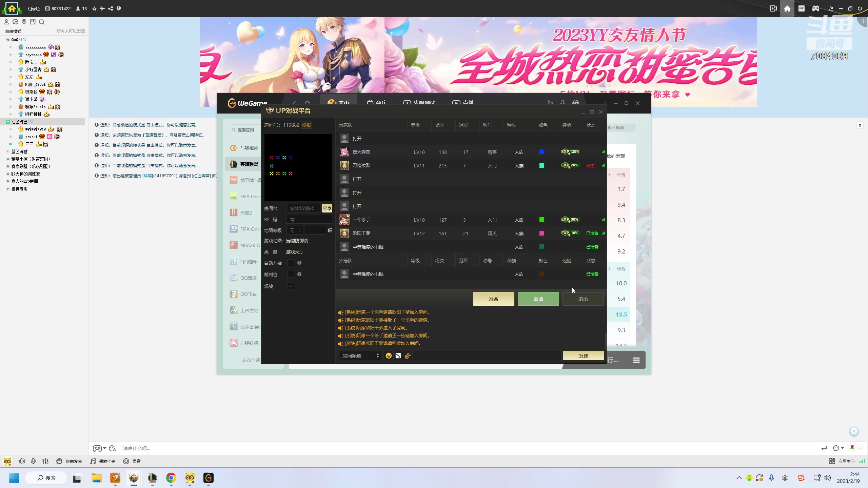Click the scroll-to-top arrow in YY chat
This screenshot has height=488, width=868.
pyautogui.click(x=860, y=125)
